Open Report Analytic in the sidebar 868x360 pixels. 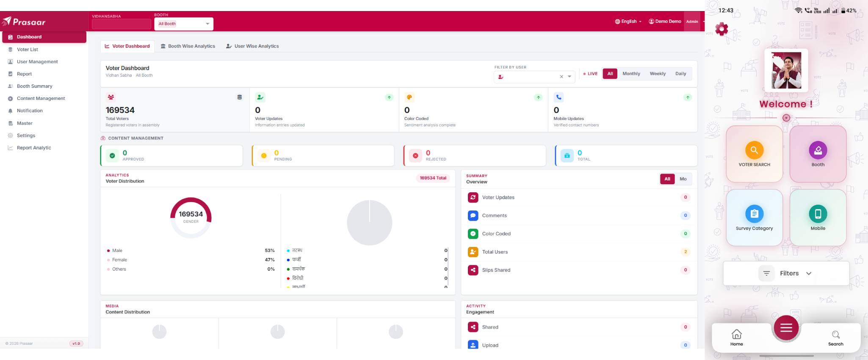44,148
